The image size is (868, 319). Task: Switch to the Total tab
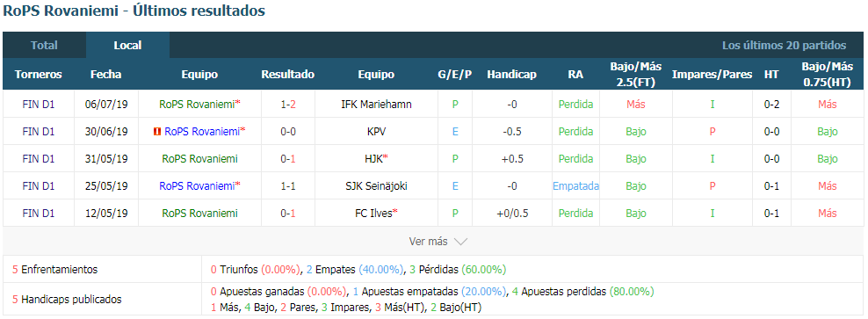click(x=44, y=46)
